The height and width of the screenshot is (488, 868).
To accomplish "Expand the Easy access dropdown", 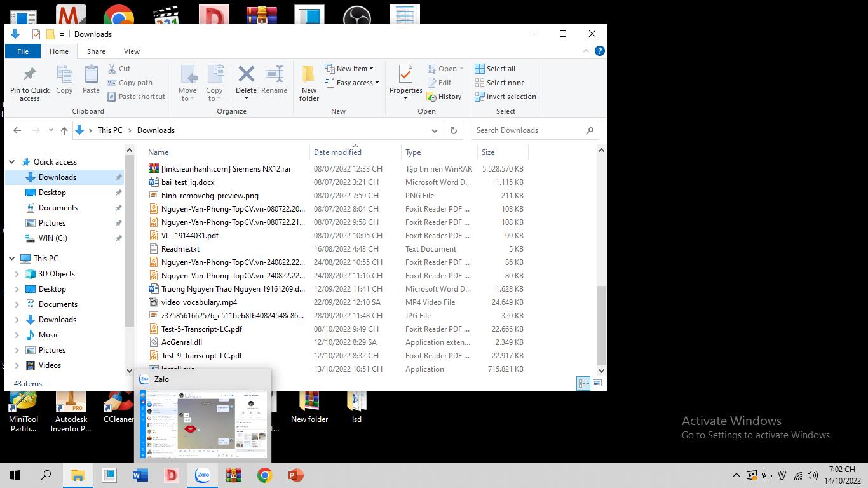I will [x=352, y=83].
